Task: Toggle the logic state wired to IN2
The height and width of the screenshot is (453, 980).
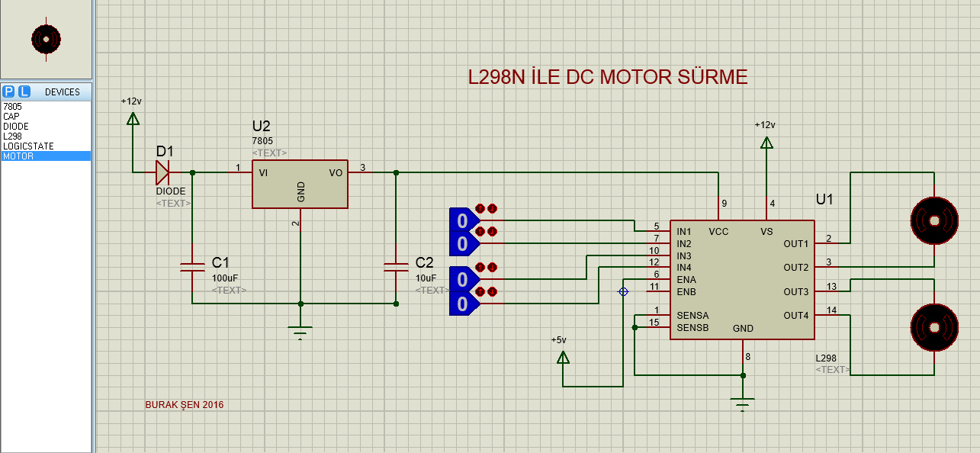Action: coord(464,243)
